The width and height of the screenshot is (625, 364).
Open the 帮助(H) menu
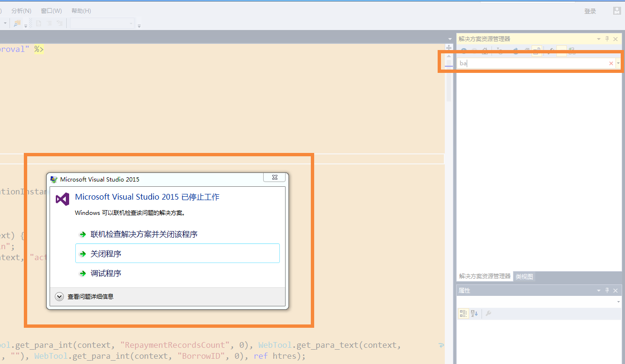click(81, 11)
